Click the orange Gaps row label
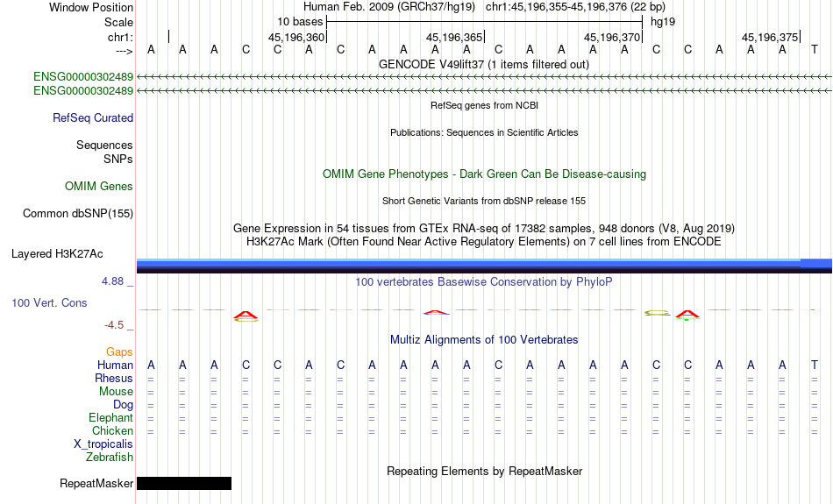 click(119, 352)
